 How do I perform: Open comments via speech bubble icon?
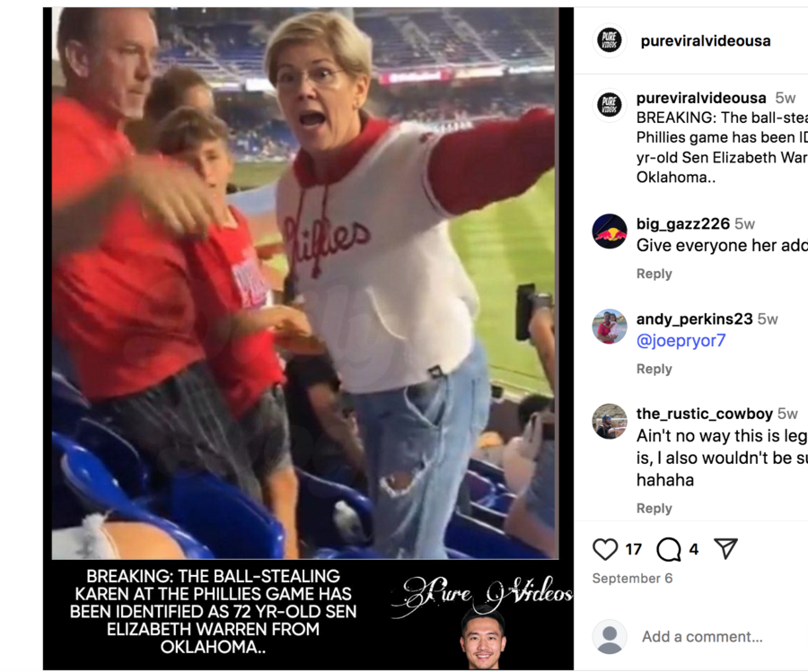point(669,549)
